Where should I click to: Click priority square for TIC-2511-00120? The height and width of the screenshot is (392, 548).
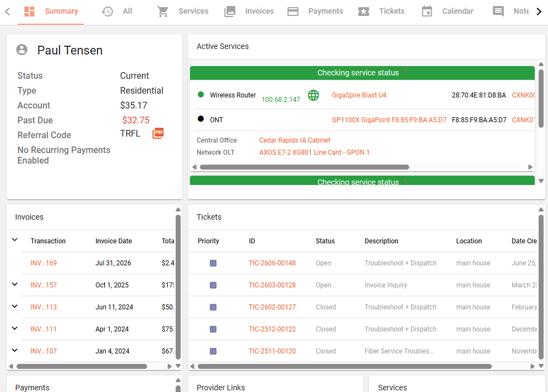[x=213, y=351]
